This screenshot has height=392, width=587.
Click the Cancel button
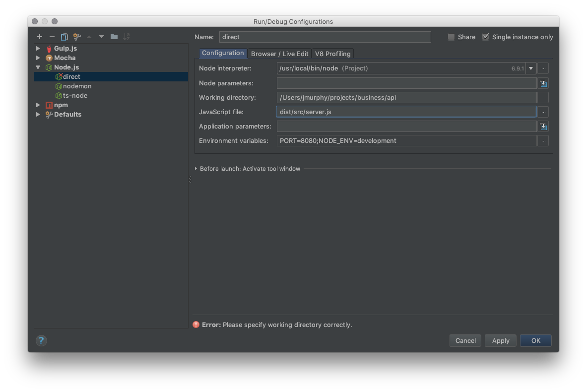tap(465, 340)
